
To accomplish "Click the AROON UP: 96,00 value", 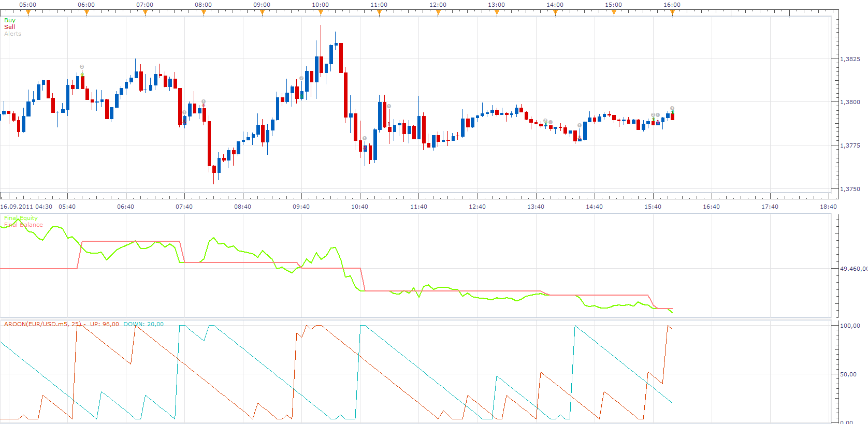I will point(105,324).
